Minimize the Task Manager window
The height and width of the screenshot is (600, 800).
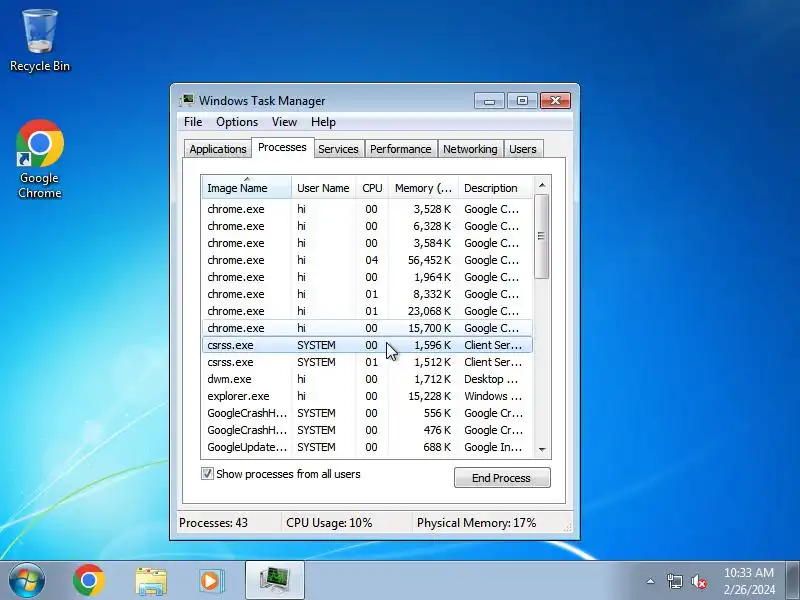coord(489,101)
